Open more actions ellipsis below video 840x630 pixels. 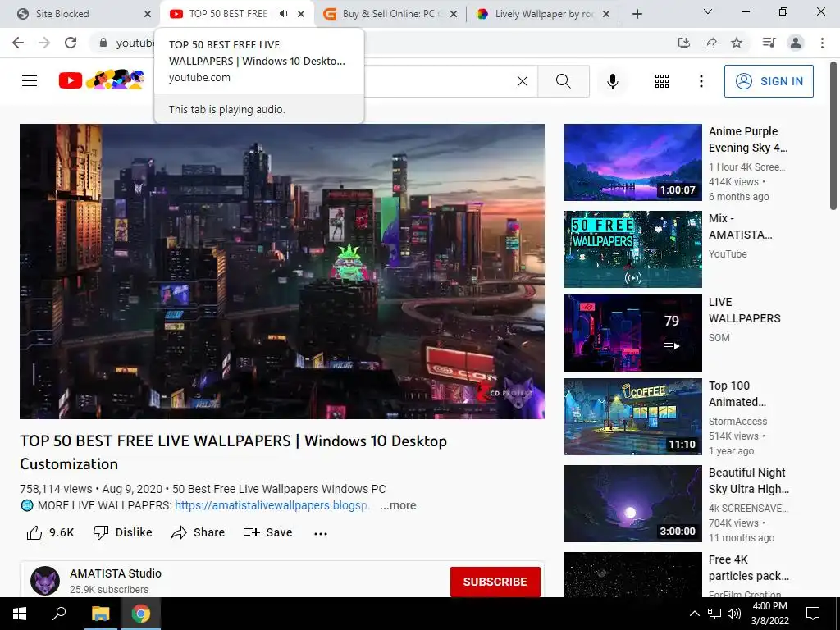click(x=321, y=533)
